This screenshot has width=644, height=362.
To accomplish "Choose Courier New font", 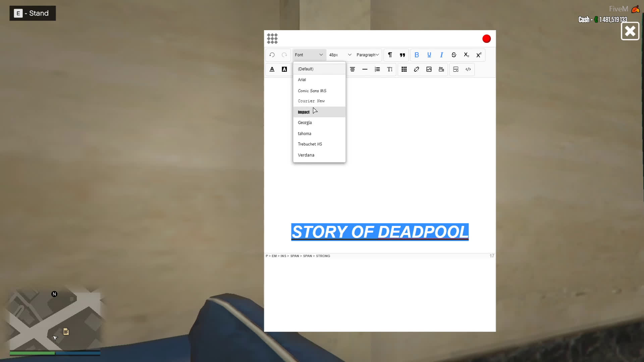I will point(319,101).
